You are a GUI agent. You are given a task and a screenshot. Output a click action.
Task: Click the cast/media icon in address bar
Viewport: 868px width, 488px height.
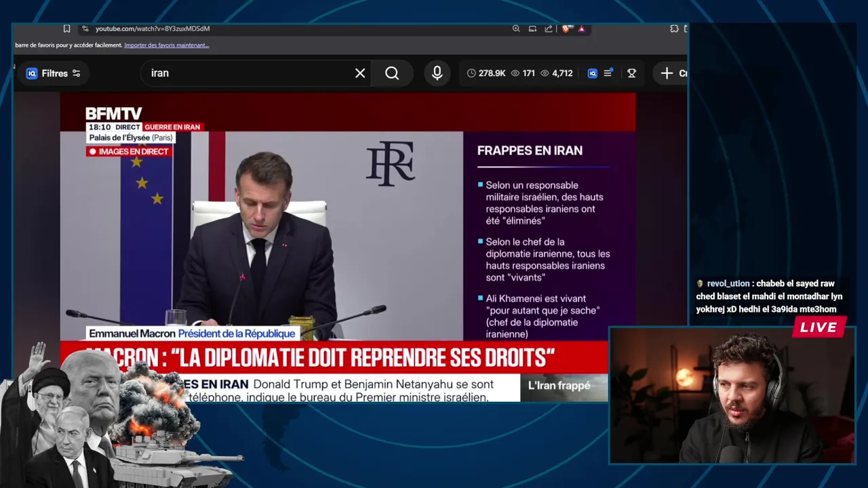[532, 28]
